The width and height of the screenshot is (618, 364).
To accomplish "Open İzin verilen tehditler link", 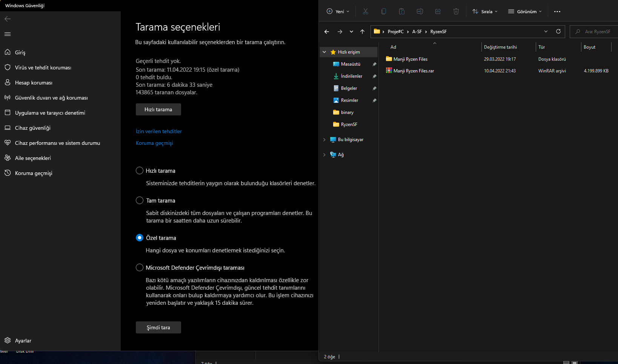I will (159, 131).
